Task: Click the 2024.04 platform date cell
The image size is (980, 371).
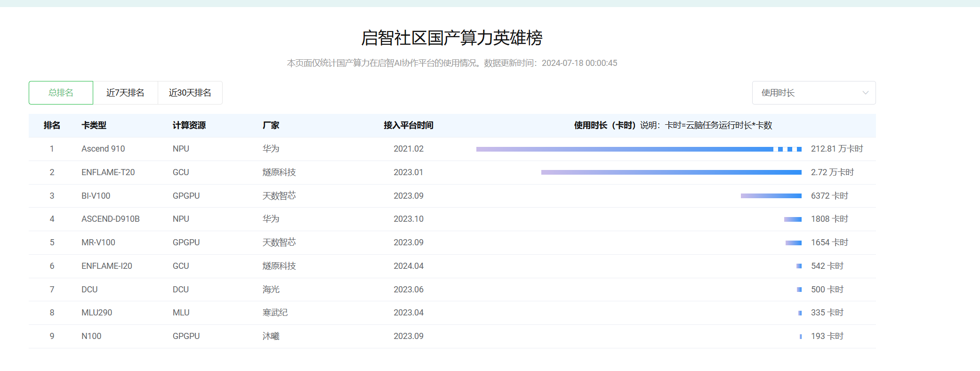Action: [409, 266]
